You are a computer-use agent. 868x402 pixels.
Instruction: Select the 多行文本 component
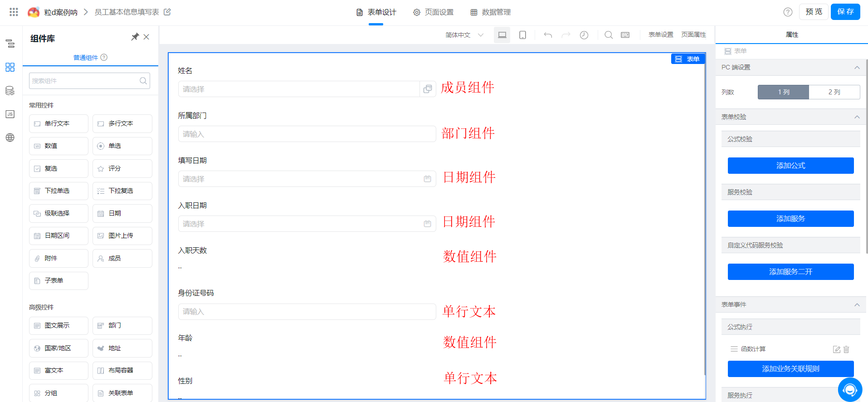click(122, 123)
